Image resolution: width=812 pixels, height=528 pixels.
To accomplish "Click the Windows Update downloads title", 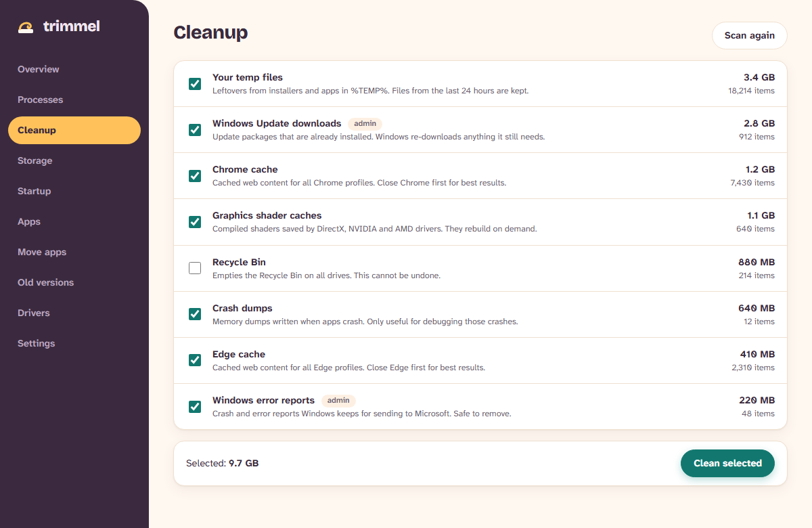I will pyautogui.click(x=277, y=123).
